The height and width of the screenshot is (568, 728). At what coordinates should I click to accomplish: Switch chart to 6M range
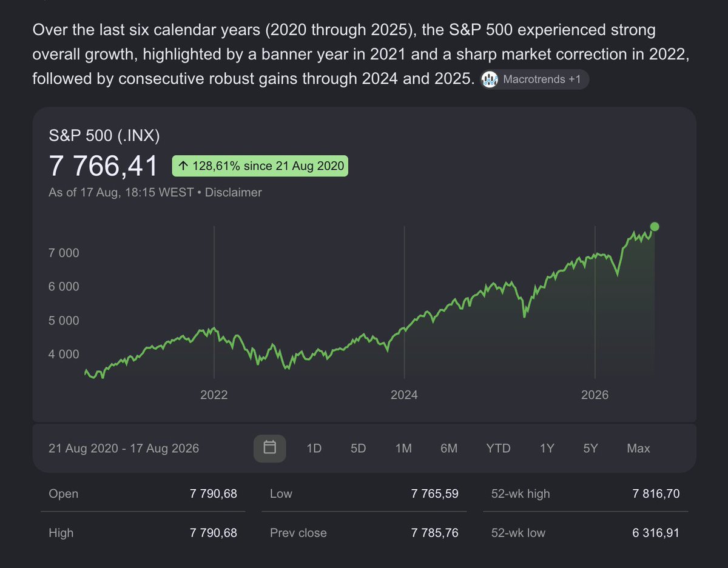449,449
